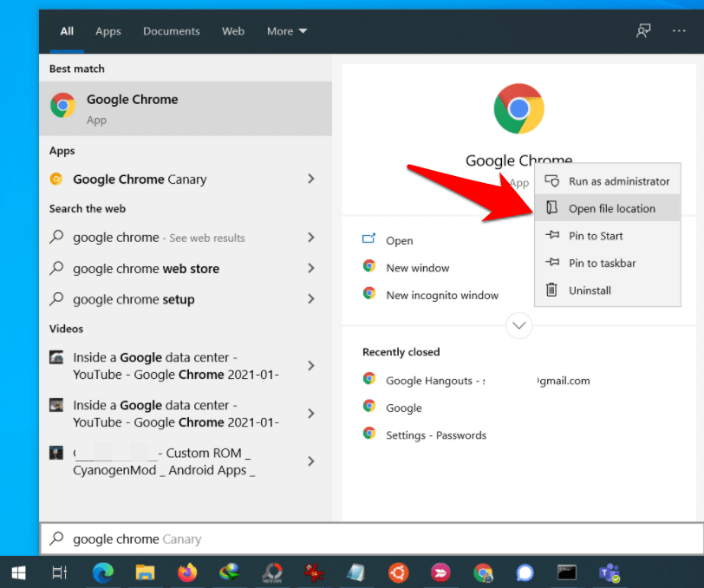Click the Task View taskbar icon

[x=60, y=572]
